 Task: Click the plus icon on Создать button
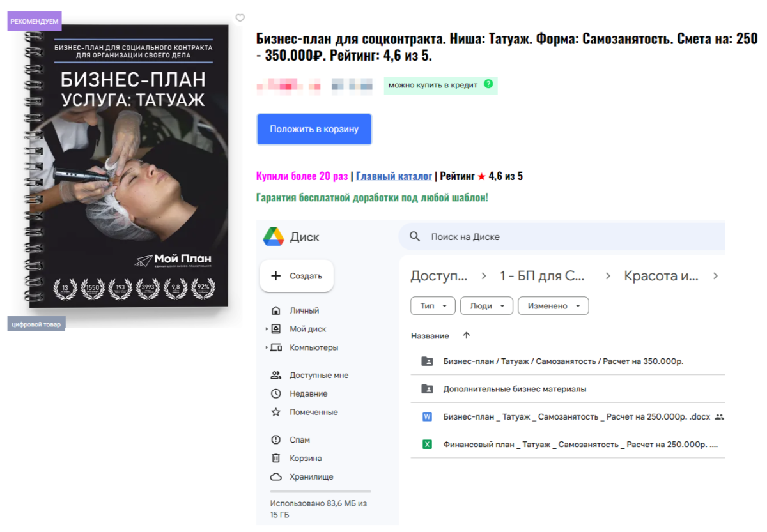click(276, 276)
